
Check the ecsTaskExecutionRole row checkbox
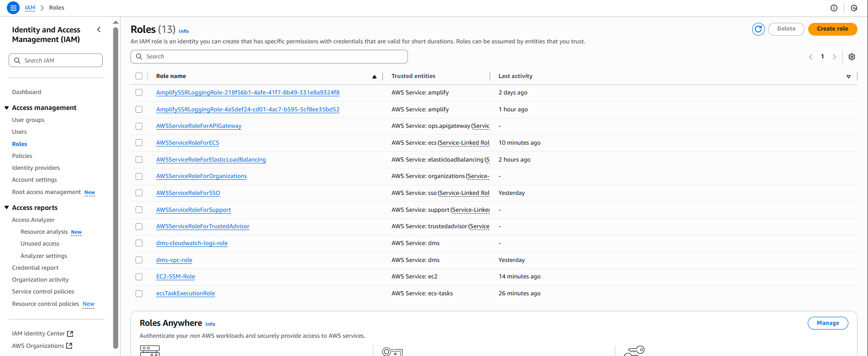click(139, 293)
